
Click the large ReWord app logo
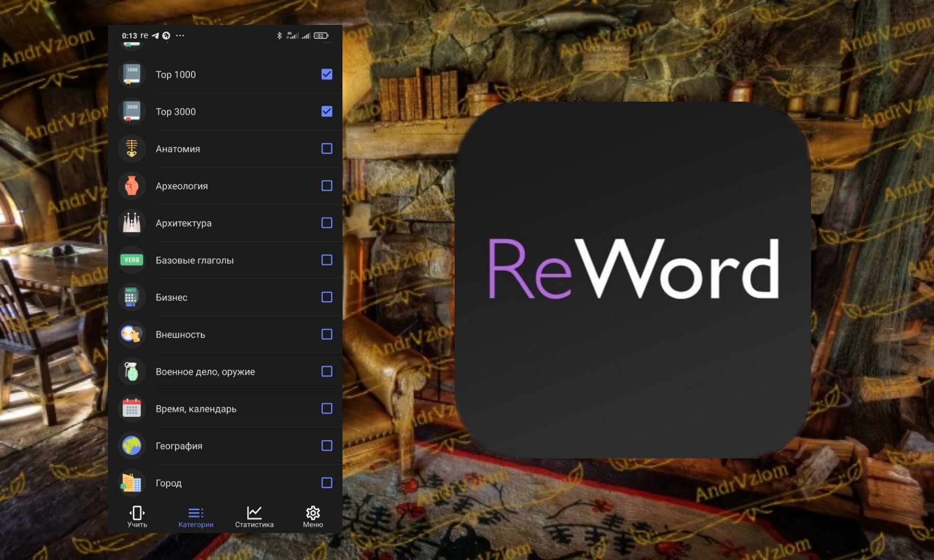[633, 280]
